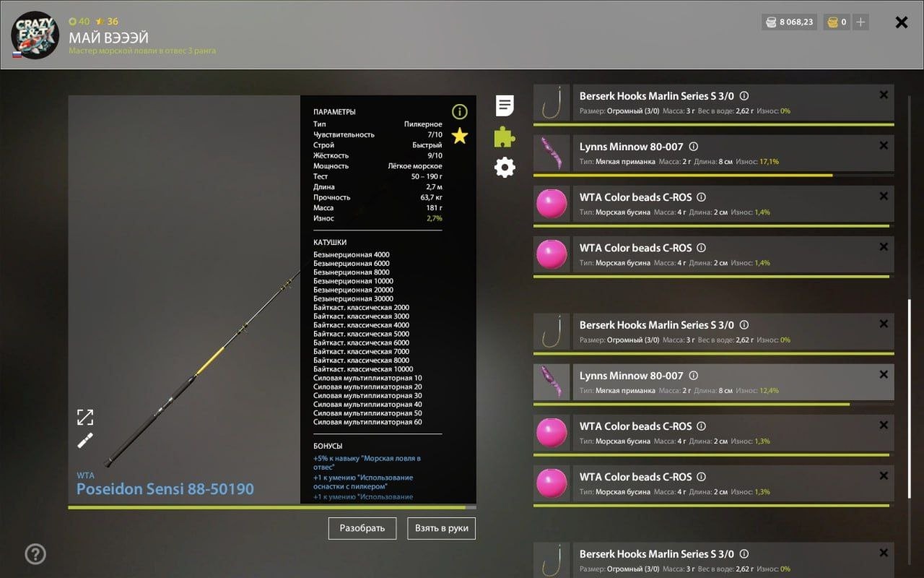Click the rod wear bar under the preview
This screenshot has height=578, width=924.
[x=272, y=507]
